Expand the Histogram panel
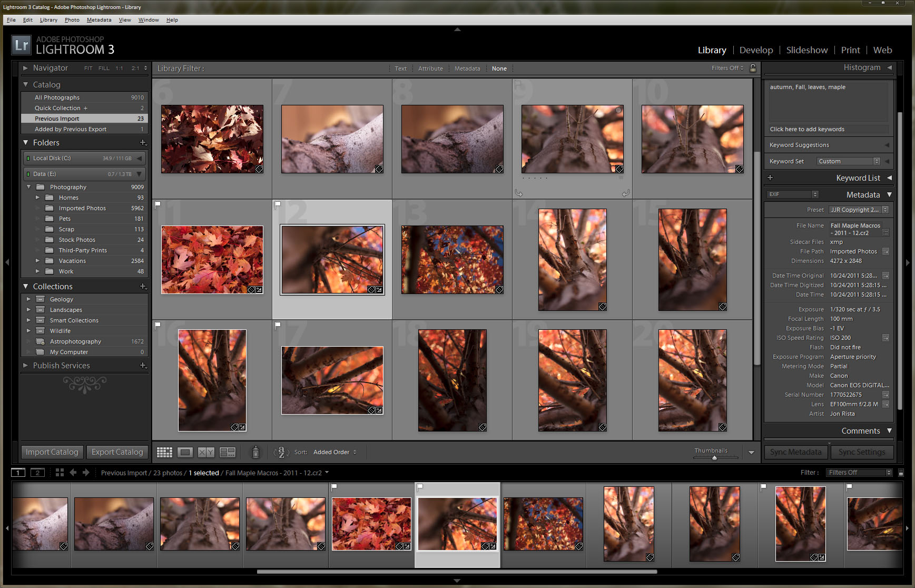The height and width of the screenshot is (588, 915). pyautogui.click(x=889, y=67)
